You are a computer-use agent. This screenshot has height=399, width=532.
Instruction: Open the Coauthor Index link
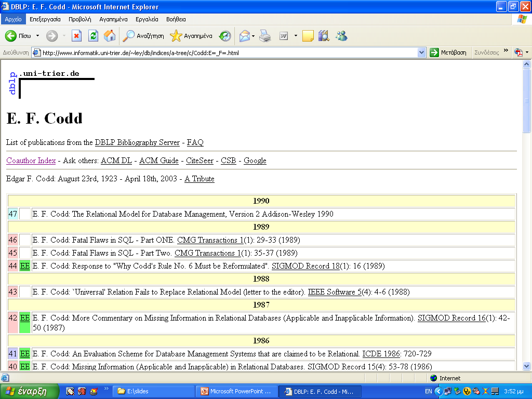(31, 161)
